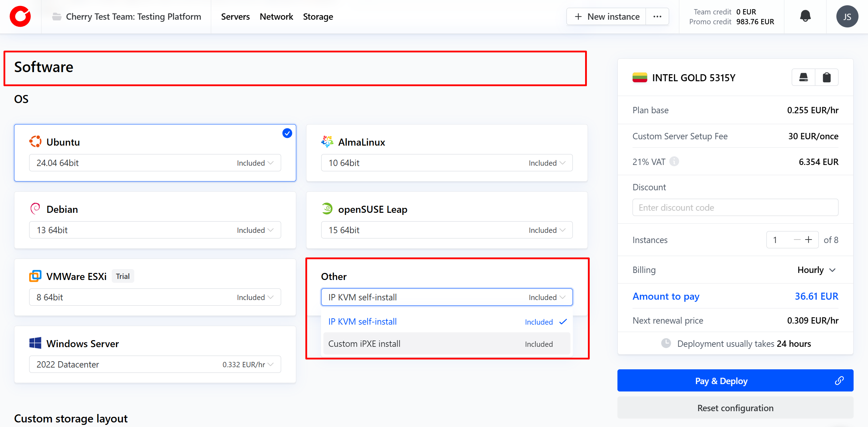868x427 pixels.
Task: Select the AlmaLinux OS card
Action: click(x=446, y=142)
